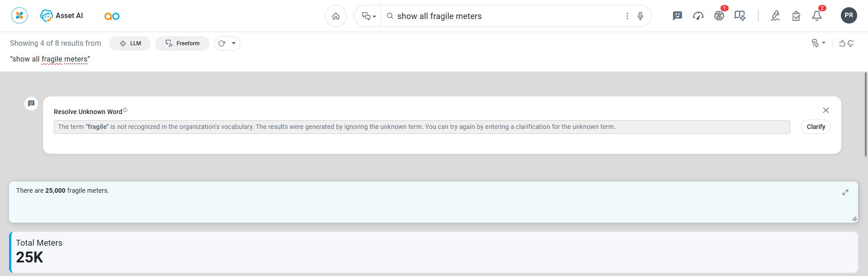Open the clipboard checklist icon

click(x=796, y=16)
